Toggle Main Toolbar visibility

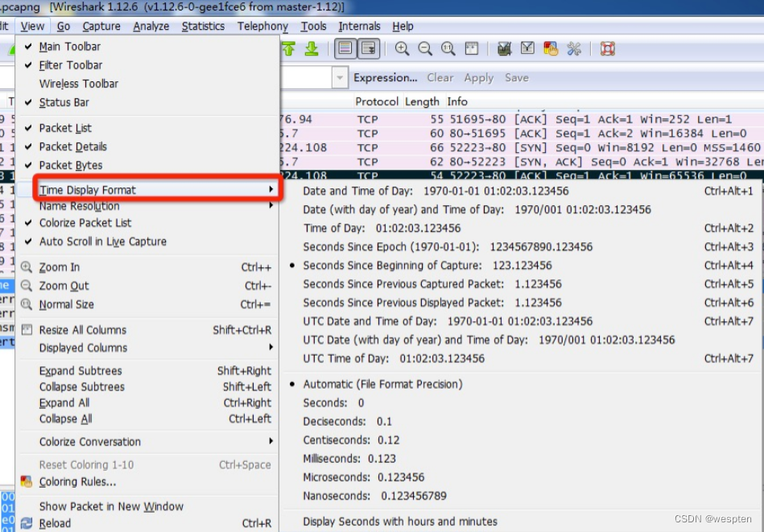pyautogui.click(x=147, y=47)
